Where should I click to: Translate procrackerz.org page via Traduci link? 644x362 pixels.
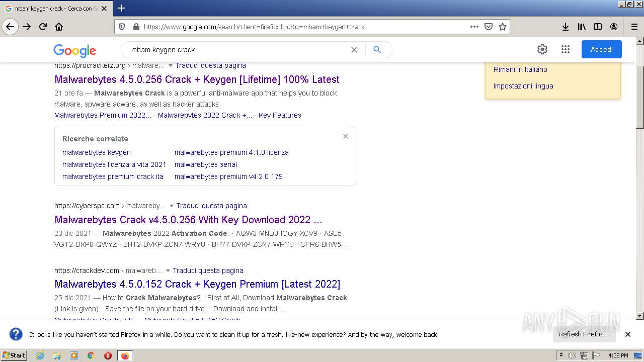tap(210, 65)
